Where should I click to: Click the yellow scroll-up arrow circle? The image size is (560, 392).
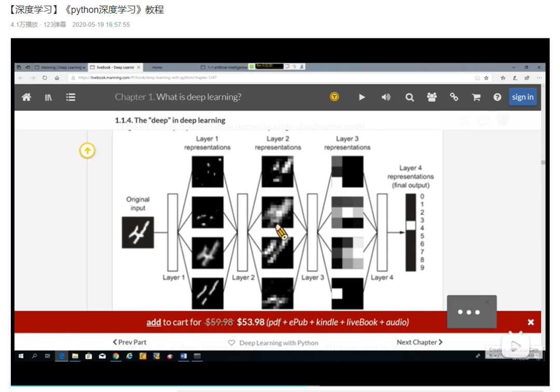pos(87,151)
